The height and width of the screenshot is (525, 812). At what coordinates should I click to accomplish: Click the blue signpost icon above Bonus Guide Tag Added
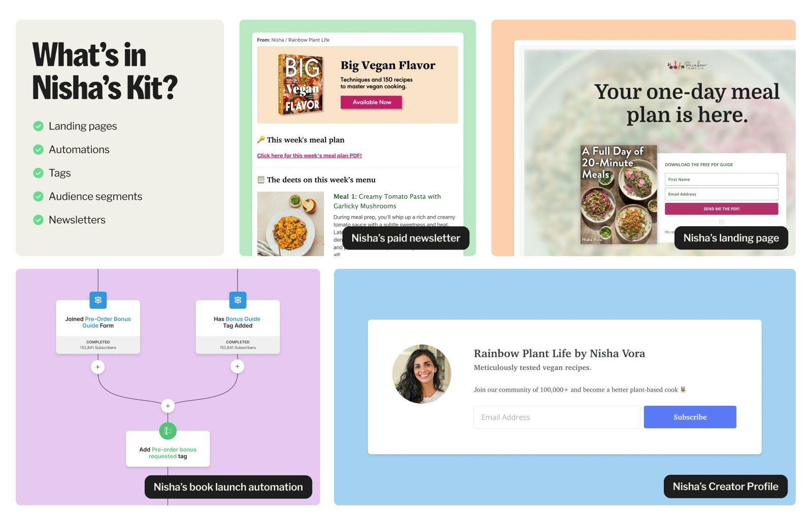pos(238,300)
